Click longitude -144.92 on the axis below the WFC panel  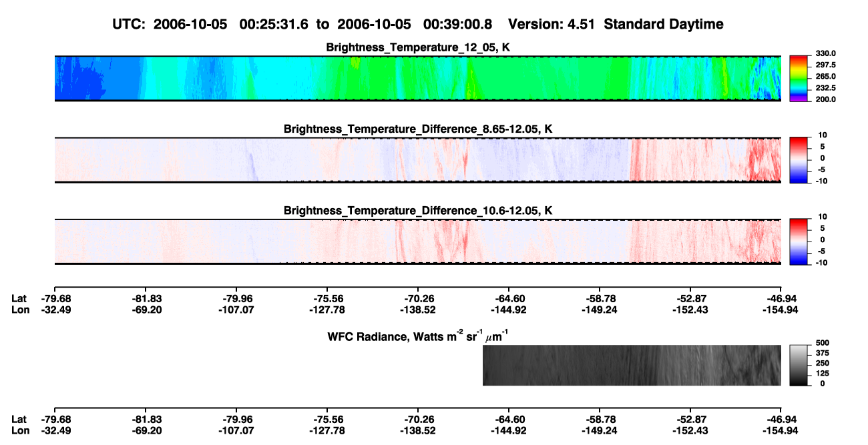point(508,430)
